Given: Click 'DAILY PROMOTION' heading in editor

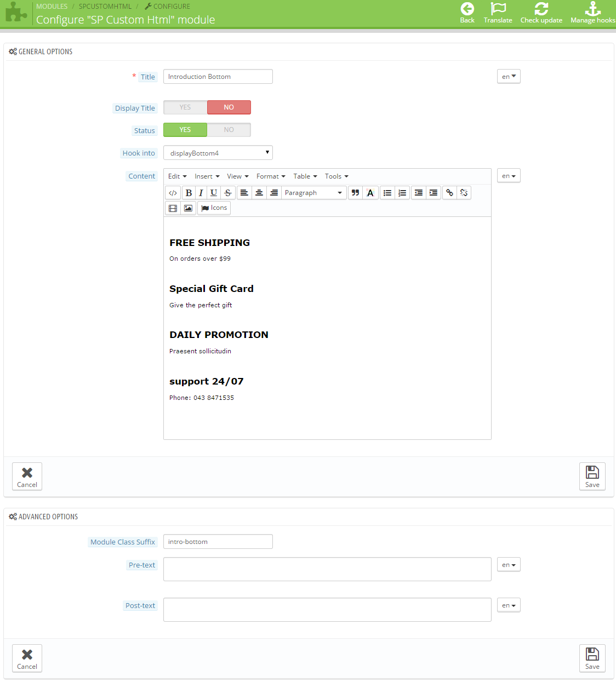Looking at the screenshot, I should click(219, 335).
